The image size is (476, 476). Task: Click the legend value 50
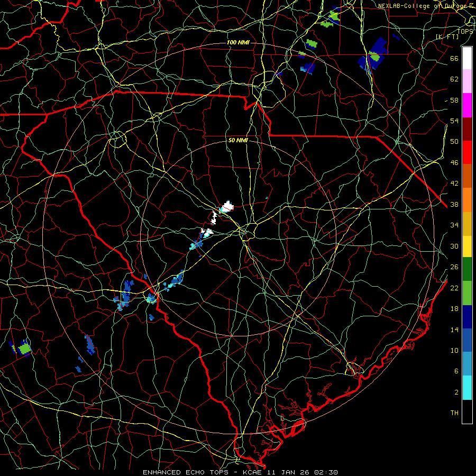coord(454,141)
